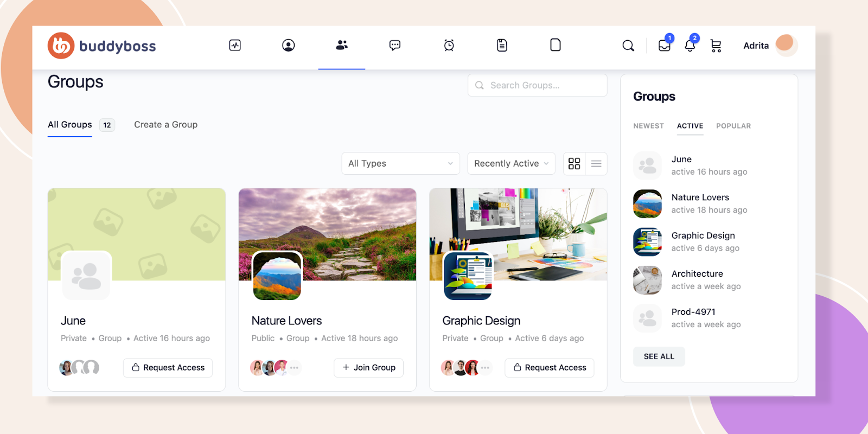Click Request Access on Graphic Design
The height and width of the screenshot is (434, 868).
(x=550, y=368)
